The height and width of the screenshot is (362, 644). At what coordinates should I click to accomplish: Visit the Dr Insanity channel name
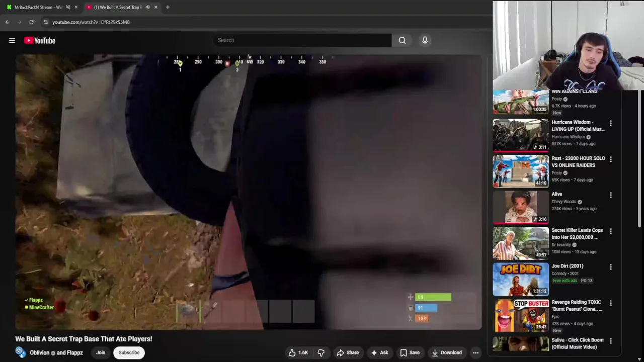pyautogui.click(x=561, y=245)
